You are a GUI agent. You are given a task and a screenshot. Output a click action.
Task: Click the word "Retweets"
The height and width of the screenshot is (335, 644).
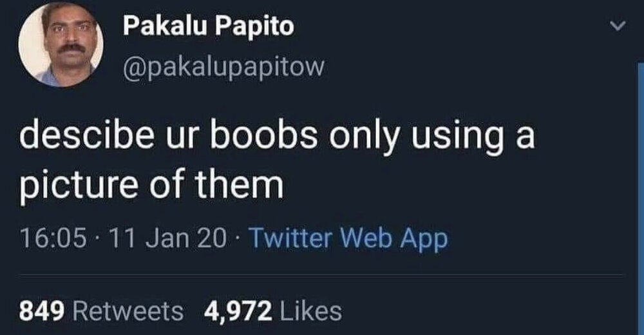128,311
